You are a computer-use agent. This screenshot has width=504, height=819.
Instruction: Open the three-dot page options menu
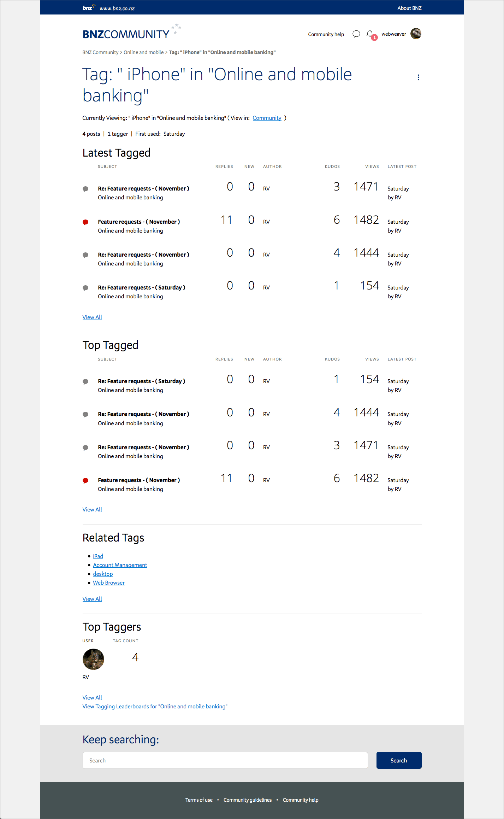(418, 77)
